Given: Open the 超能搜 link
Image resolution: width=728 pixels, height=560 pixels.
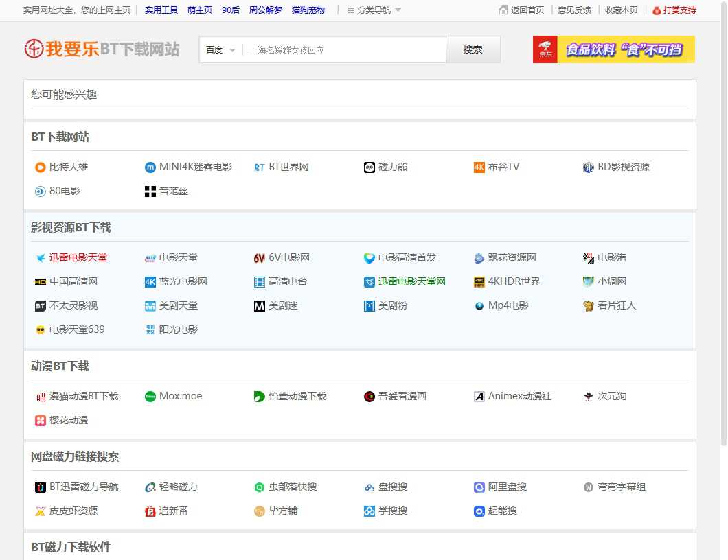Looking at the screenshot, I should click(x=502, y=511).
